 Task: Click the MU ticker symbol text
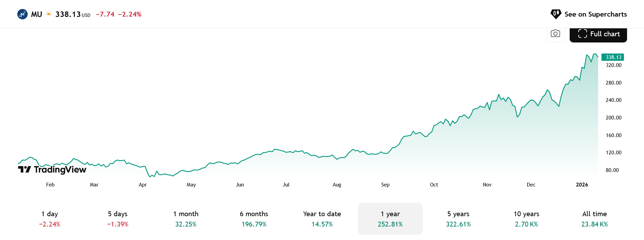coord(37,14)
